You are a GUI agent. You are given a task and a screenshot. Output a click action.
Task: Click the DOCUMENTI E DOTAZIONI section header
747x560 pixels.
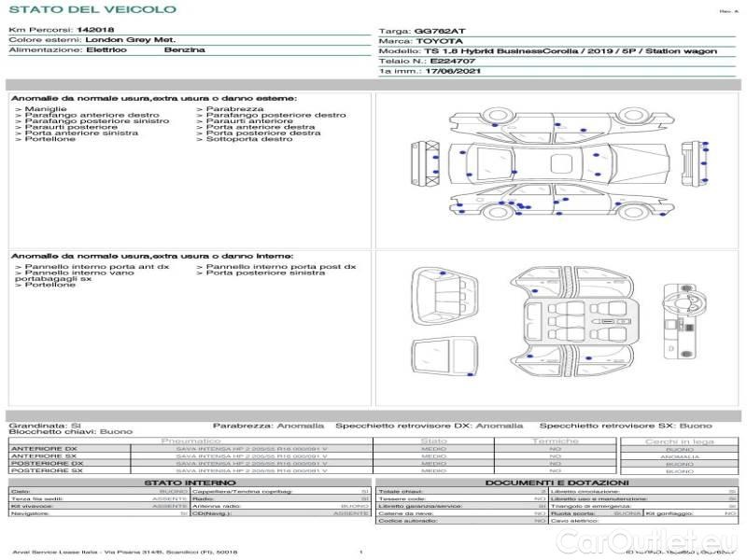pyautogui.click(x=555, y=483)
